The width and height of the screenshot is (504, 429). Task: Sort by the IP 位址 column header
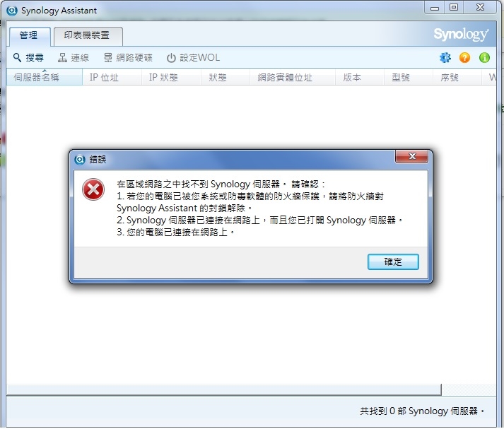[x=112, y=77]
